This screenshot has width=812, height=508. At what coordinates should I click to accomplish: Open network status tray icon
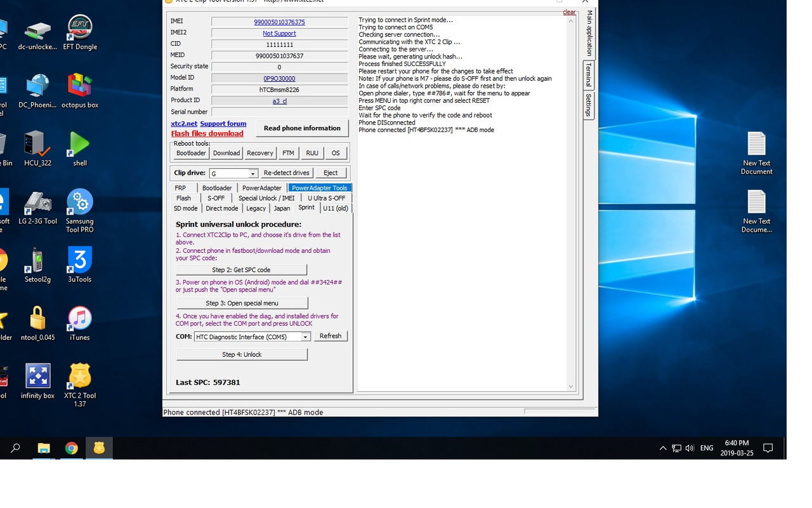click(x=676, y=448)
